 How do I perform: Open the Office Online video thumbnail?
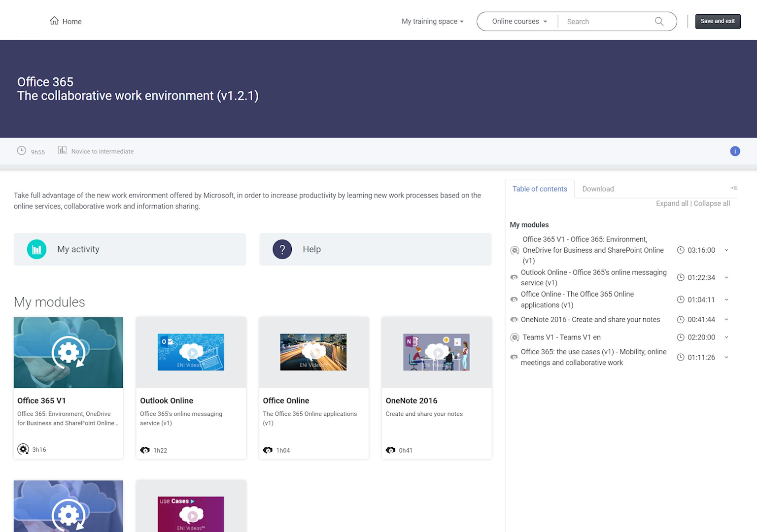click(313, 352)
